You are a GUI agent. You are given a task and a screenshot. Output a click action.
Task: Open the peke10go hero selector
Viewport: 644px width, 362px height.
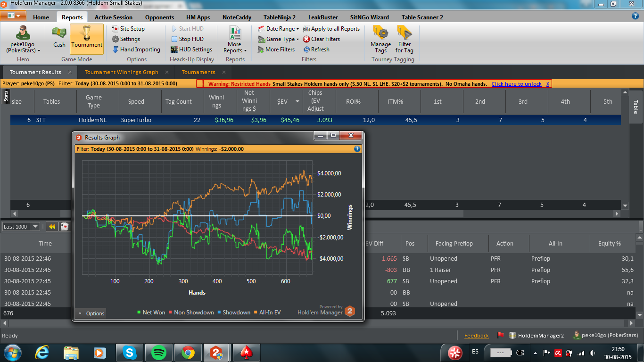(x=23, y=40)
